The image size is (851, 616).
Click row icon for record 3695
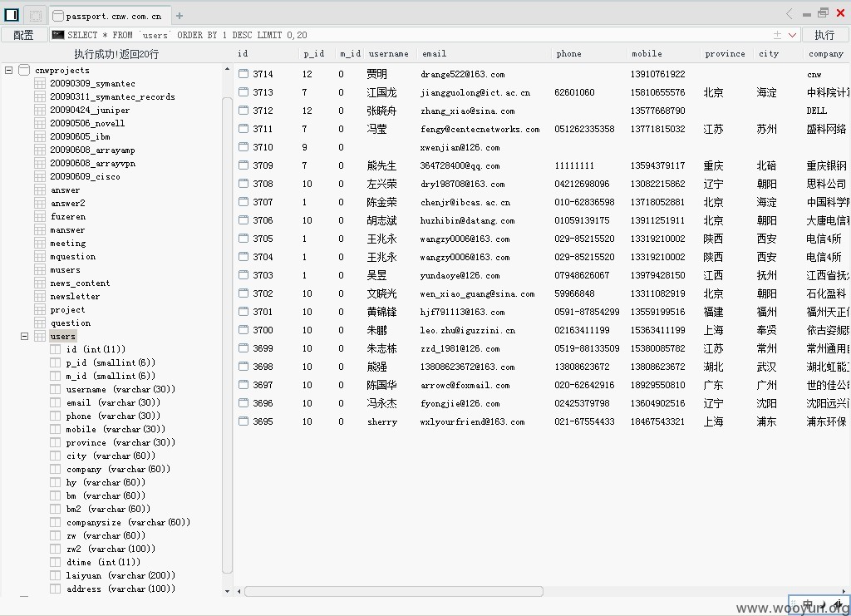(243, 421)
